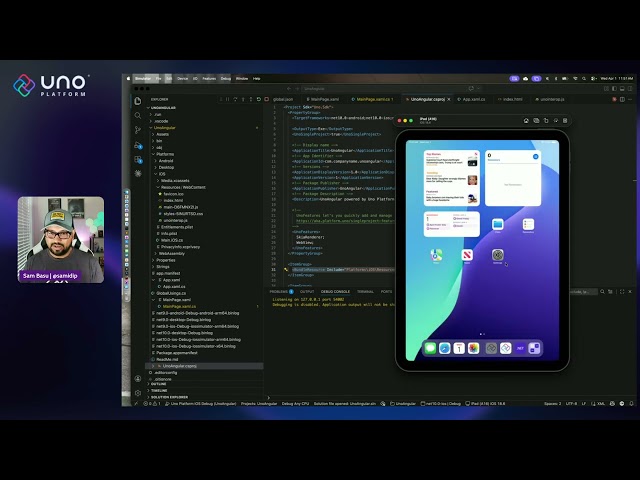
Task: Open the .NET app in iPad dock
Action: pos(520,348)
